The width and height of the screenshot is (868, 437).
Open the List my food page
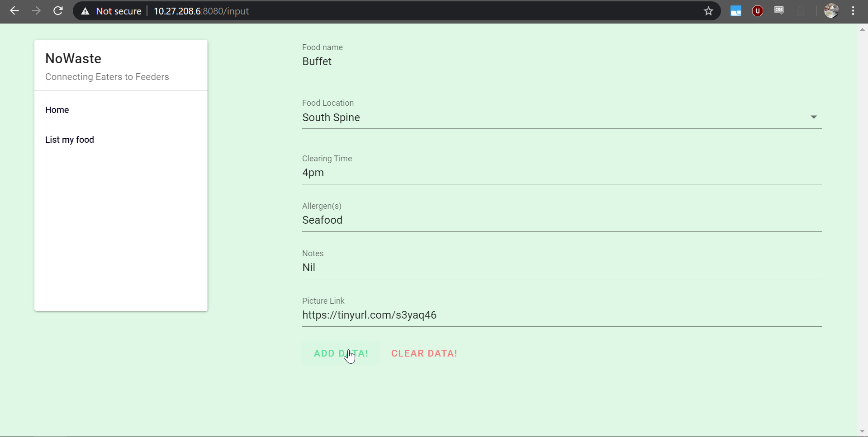pos(69,140)
